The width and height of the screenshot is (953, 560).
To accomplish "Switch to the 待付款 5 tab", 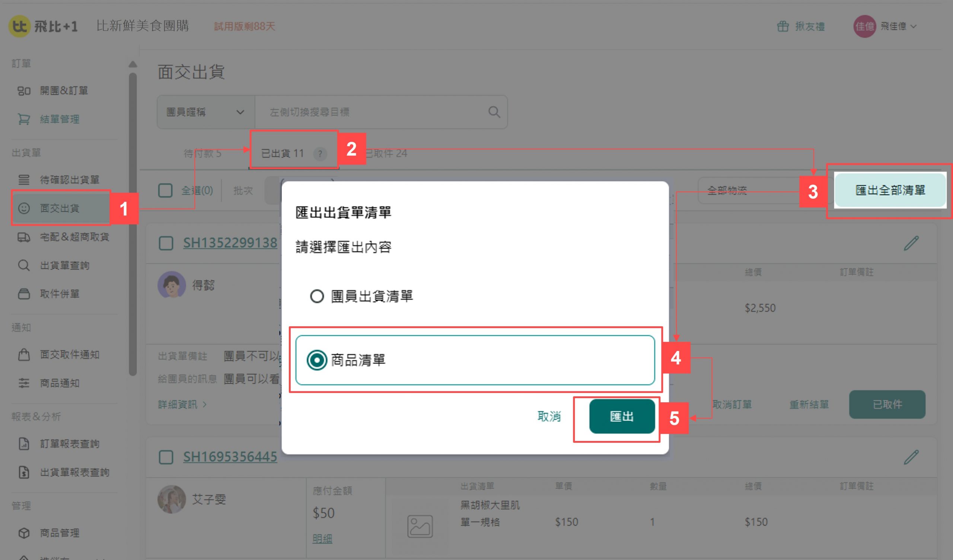I will pos(202,153).
